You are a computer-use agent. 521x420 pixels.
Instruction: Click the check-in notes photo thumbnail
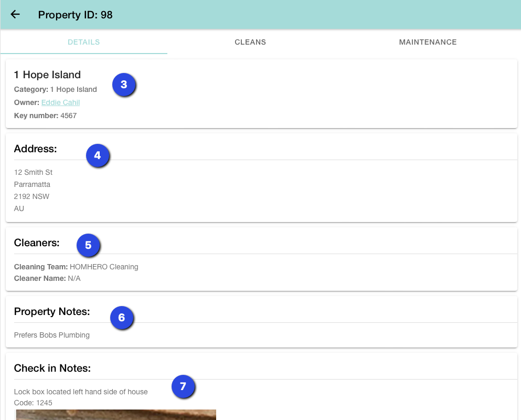pos(115,415)
